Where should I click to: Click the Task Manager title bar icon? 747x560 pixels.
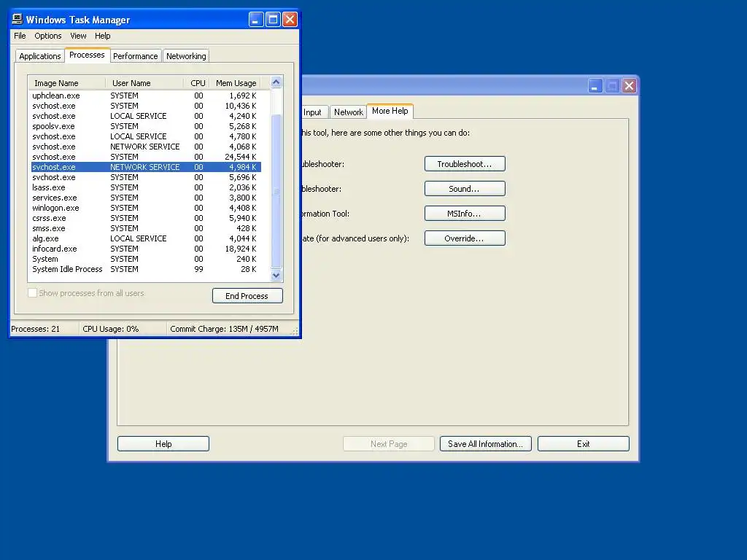click(x=18, y=19)
